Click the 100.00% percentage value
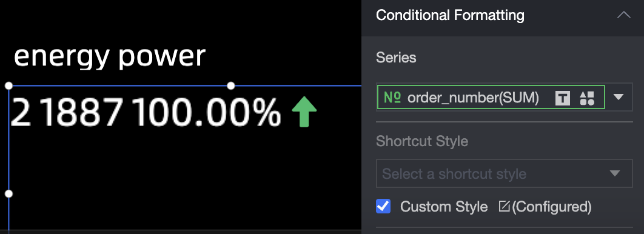Screen dimensions: 644x234 [208, 112]
